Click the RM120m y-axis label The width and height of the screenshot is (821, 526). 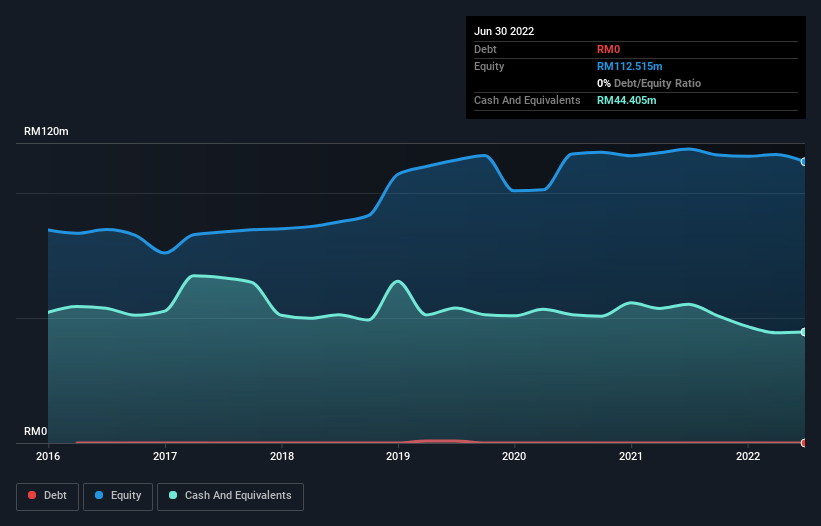(x=46, y=131)
